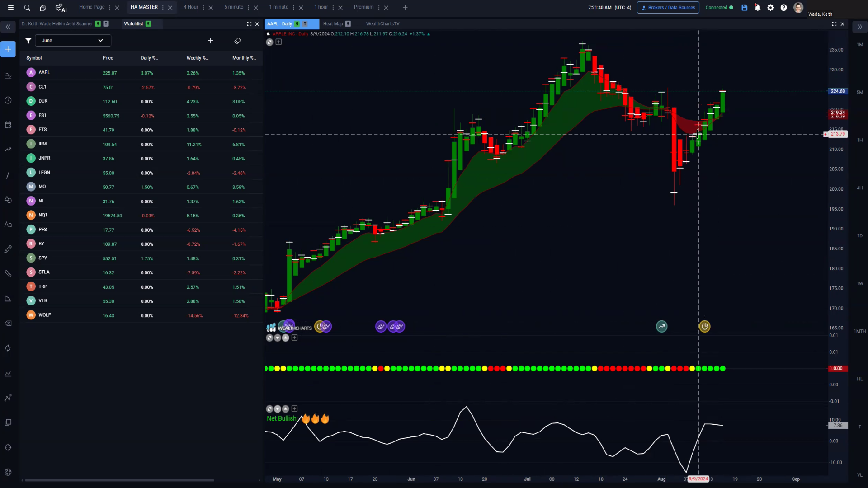This screenshot has height=488, width=868.
Task: Save the workspace with the floppy icon
Action: (x=745, y=8)
